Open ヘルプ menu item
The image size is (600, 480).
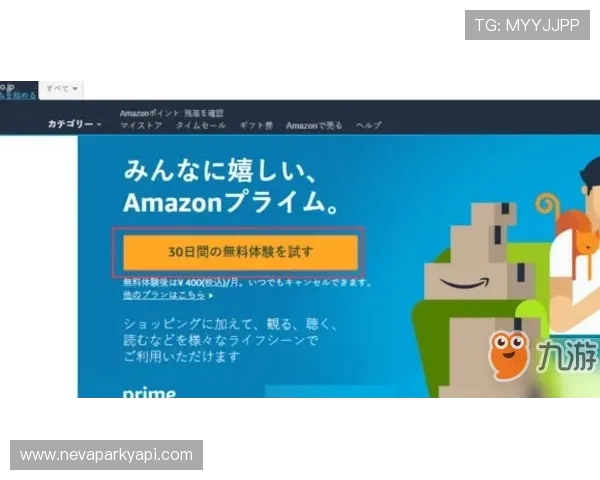point(369,126)
